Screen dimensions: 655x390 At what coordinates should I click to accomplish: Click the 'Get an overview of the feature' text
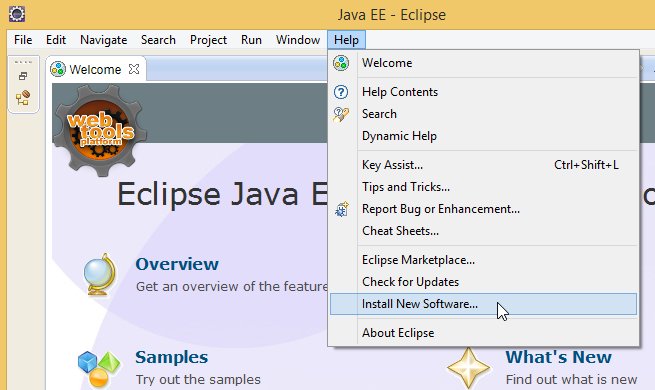(232, 286)
